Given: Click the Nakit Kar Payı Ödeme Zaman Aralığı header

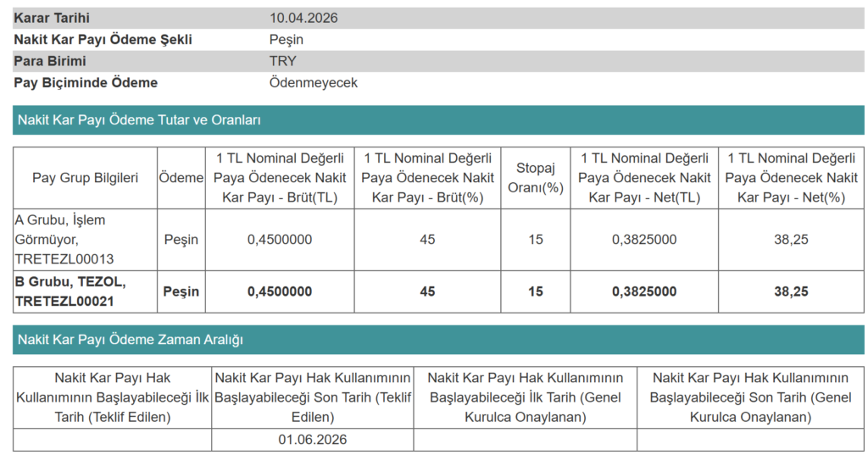Looking at the screenshot, I should pos(131,340).
